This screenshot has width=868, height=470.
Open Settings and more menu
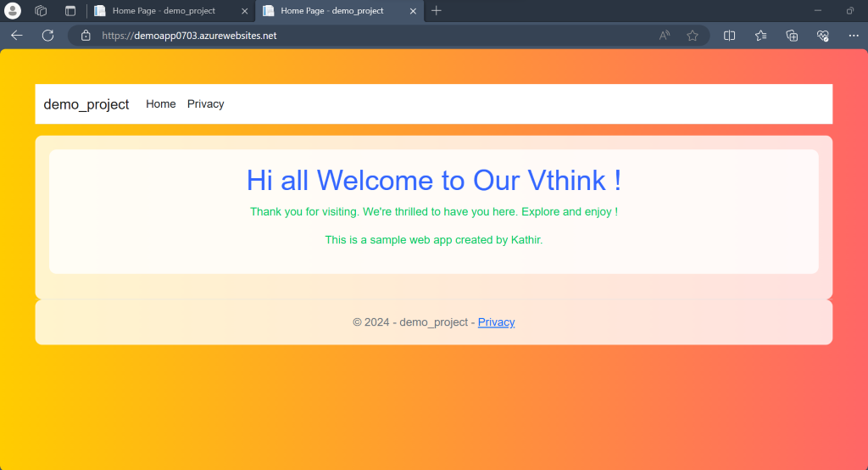854,36
